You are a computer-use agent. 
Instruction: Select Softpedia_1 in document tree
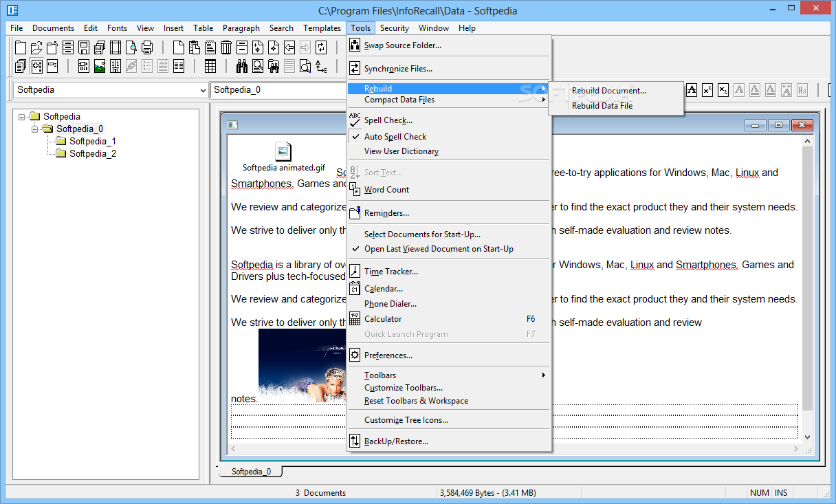pyautogui.click(x=93, y=141)
